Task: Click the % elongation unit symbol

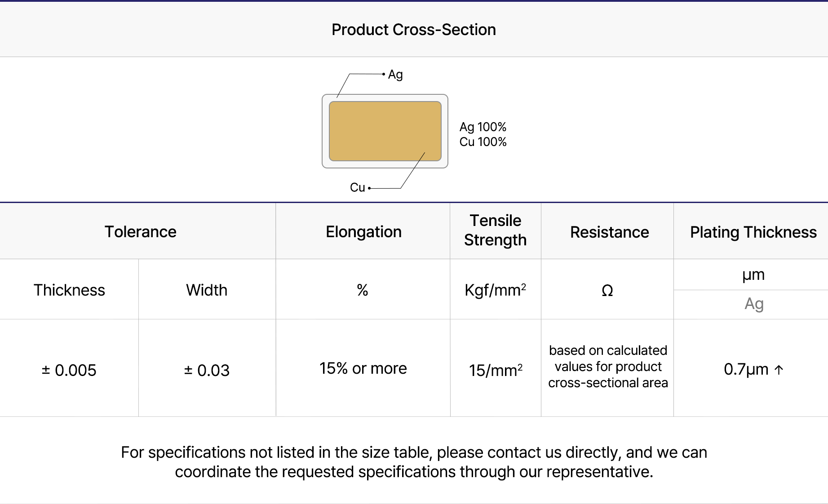Action: (x=363, y=290)
